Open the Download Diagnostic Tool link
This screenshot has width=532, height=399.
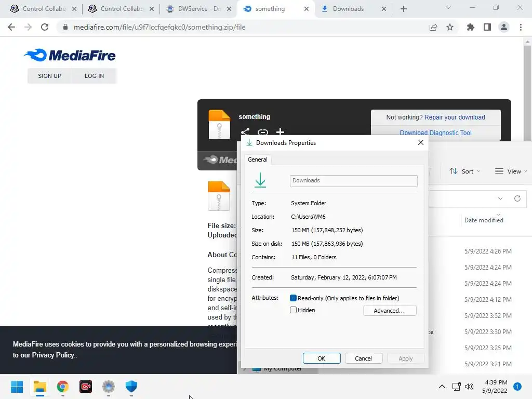pos(436,133)
